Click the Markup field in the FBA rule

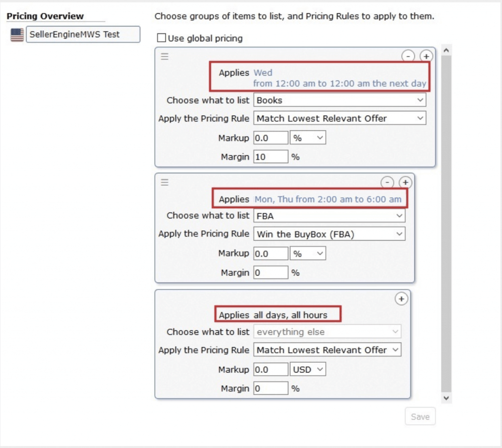(271, 253)
